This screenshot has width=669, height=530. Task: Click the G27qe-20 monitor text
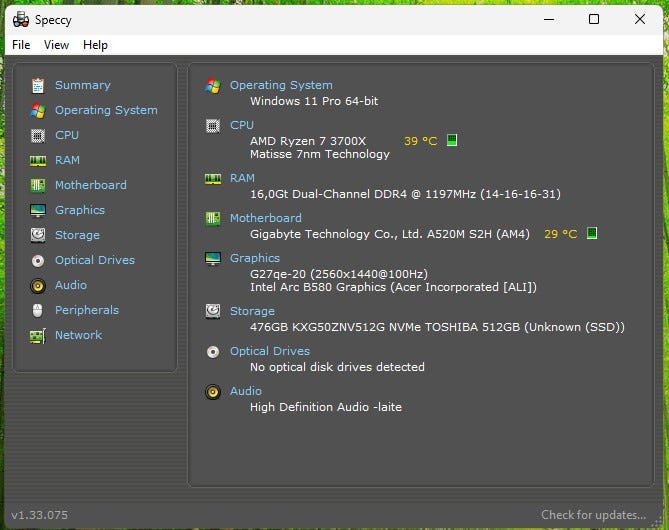[x=339, y=274]
